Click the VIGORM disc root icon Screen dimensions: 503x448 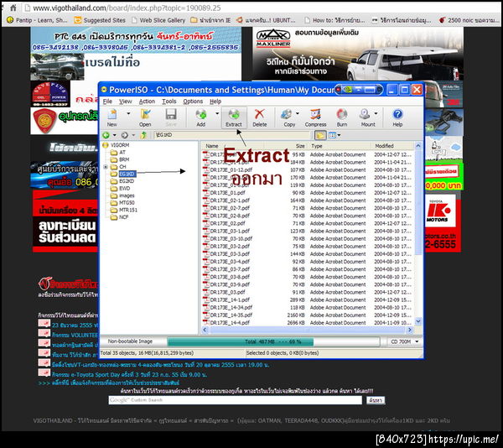(x=106, y=145)
